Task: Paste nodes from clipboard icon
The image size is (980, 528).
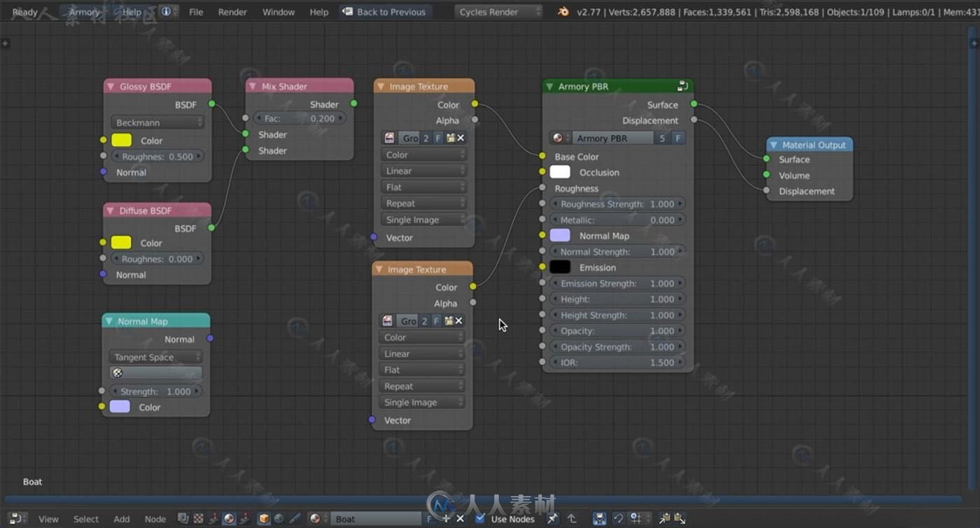Action: click(x=678, y=519)
